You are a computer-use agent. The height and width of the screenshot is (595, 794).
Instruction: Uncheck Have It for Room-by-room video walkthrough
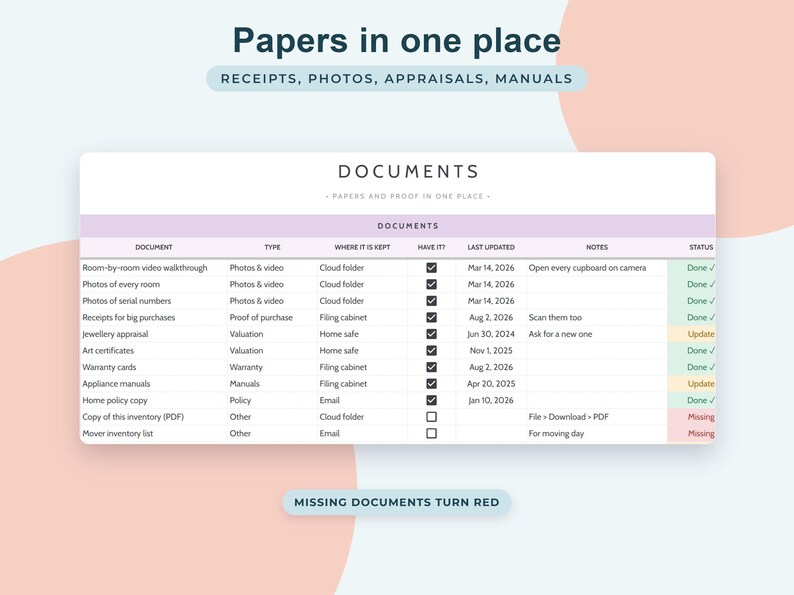[x=431, y=268]
